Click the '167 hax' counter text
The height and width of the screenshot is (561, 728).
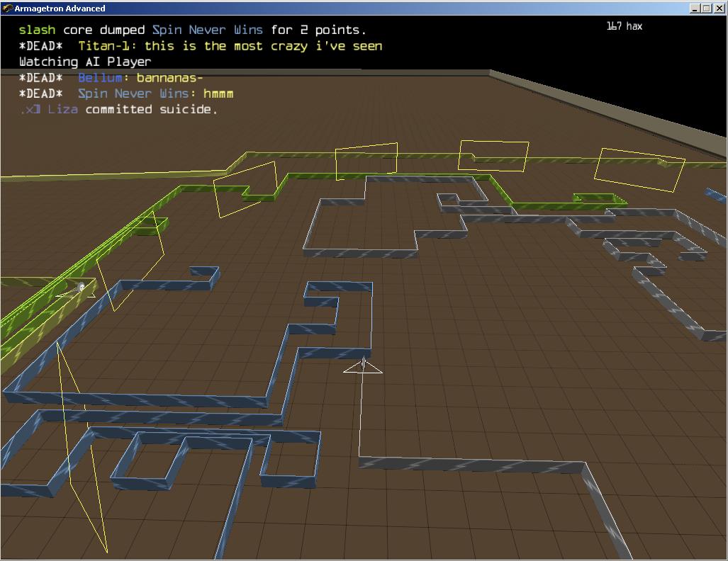(625, 26)
